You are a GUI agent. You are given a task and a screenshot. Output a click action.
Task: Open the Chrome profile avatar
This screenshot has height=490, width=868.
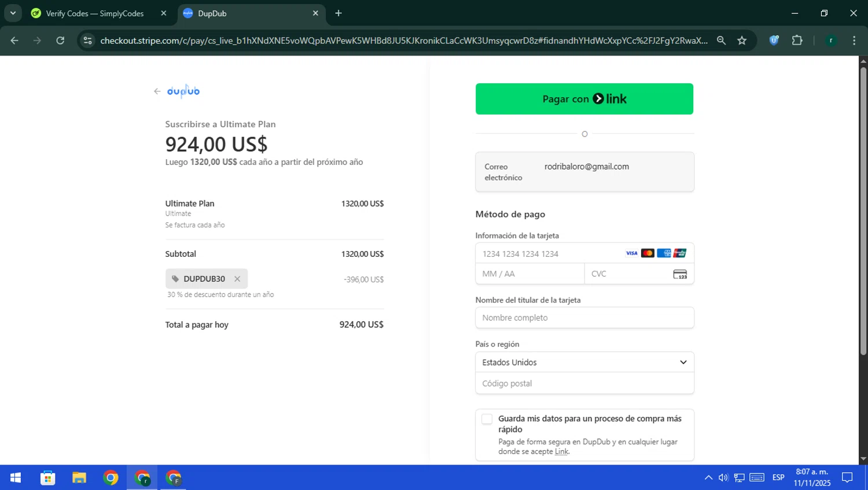(831, 40)
